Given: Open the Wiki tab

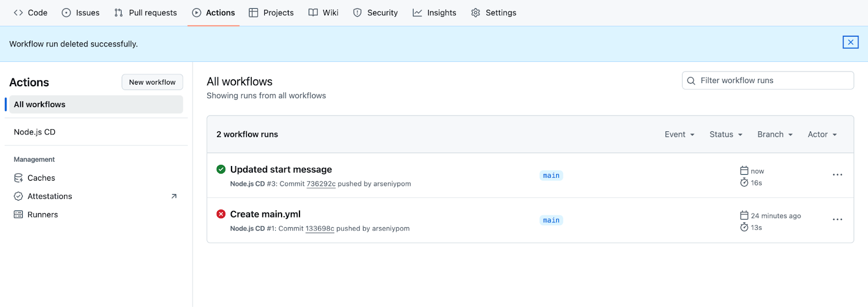Looking at the screenshot, I should point(323,12).
